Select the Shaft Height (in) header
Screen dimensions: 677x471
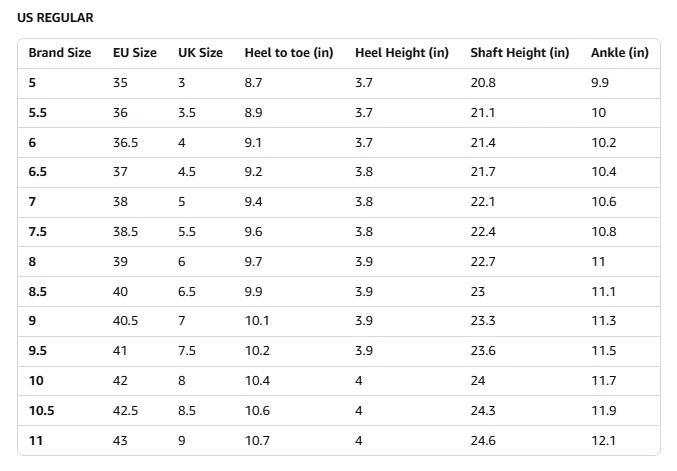(x=520, y=53)
